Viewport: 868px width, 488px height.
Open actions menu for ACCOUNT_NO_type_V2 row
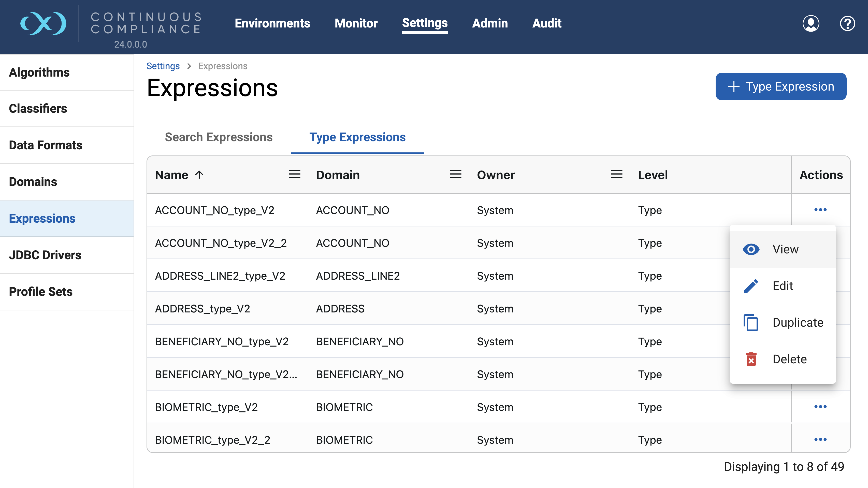pos(820,210)
